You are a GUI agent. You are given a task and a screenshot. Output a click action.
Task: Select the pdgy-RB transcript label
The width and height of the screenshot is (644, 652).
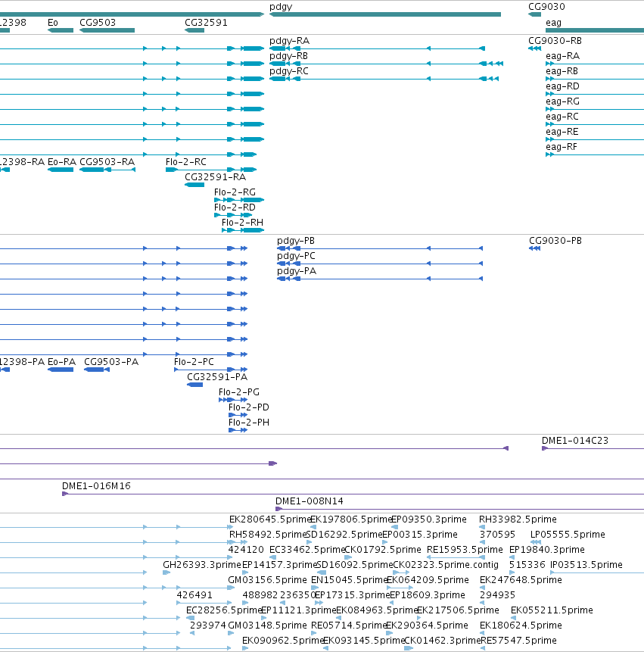click(x=288, y=56)
